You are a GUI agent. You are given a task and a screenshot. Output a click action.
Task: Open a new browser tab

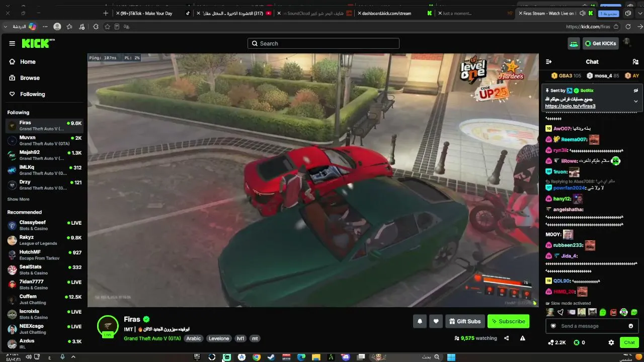[x=105, y=13]
